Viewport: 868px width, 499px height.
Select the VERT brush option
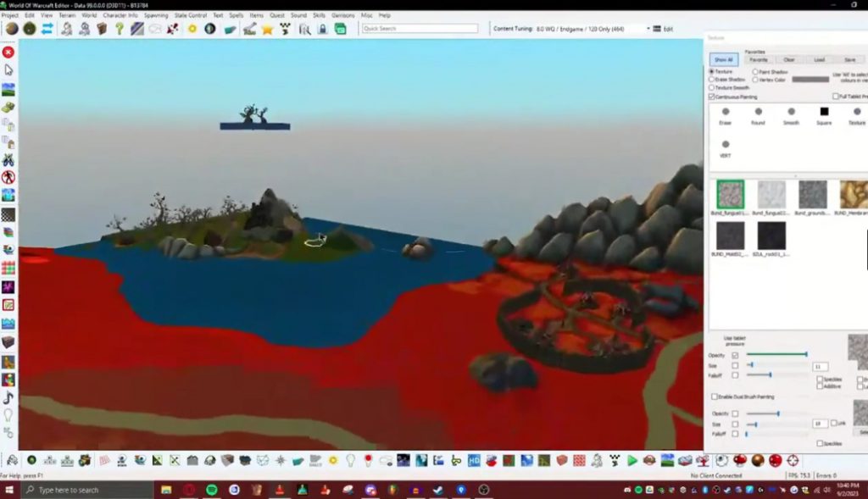tap(726, 149)
